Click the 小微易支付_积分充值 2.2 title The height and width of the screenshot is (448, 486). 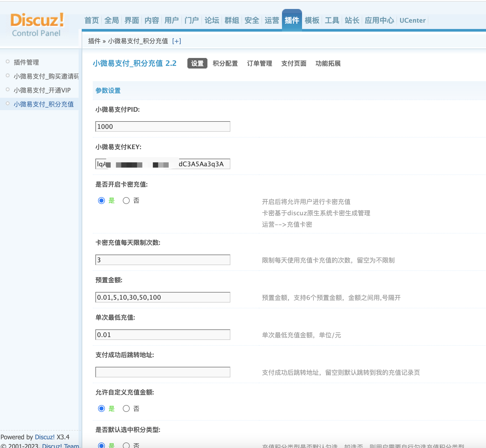pyautogui.click(x=135, y=63)
